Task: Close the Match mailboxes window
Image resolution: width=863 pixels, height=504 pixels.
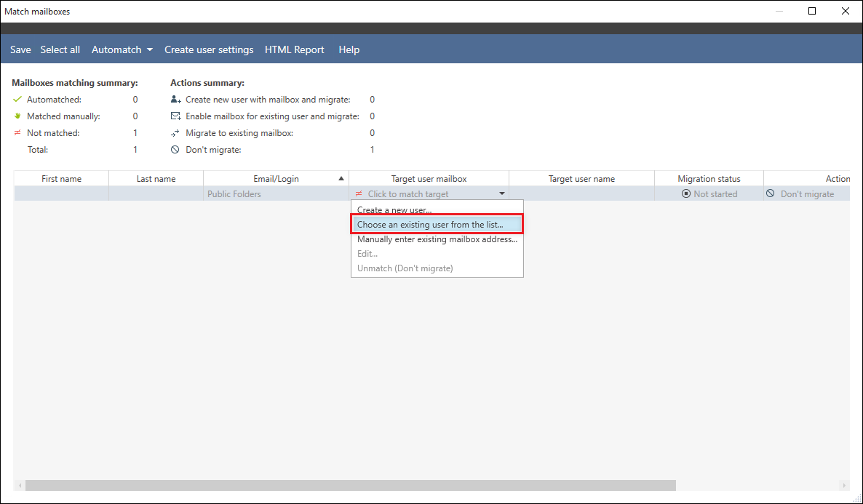Action: (x=845, y=11)
